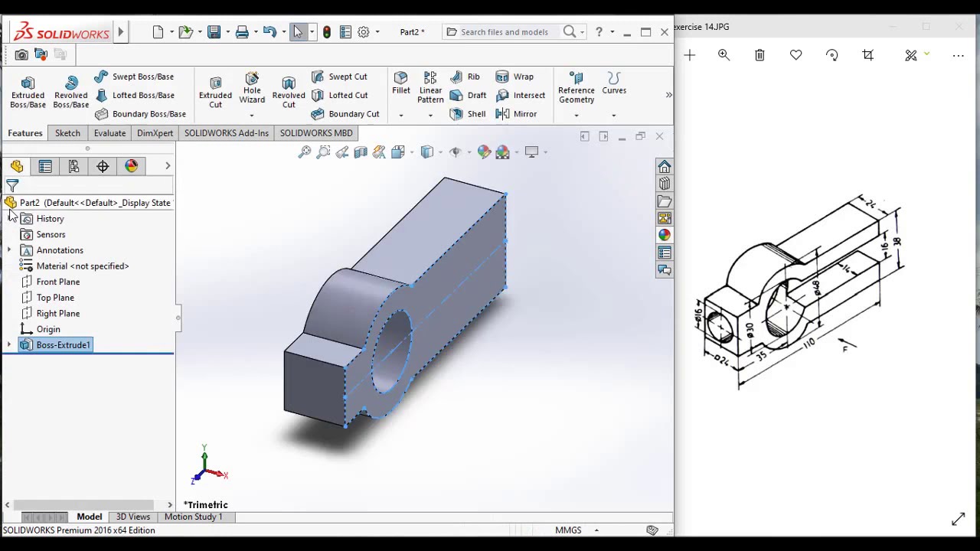Open the ConfigurationManager tab
This screenshot has width=980, height=551.
click(73, 166)
